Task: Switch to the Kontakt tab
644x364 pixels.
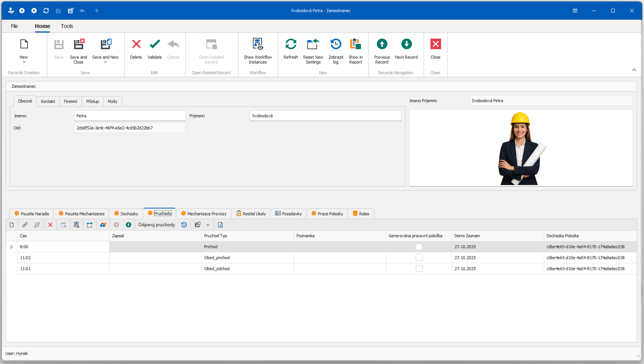Action: pos(48,101)
